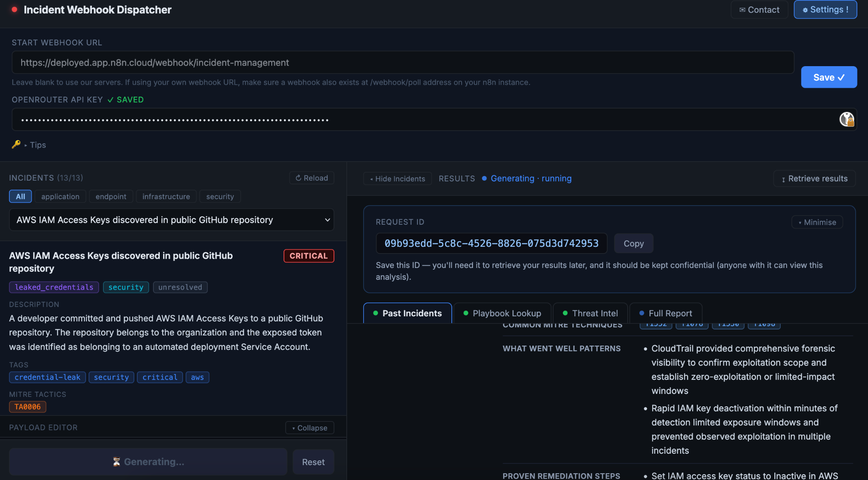The width and height of the screenshot is (868, 480).
Task: Click the teal security category chip
Action: coord(126,287)
